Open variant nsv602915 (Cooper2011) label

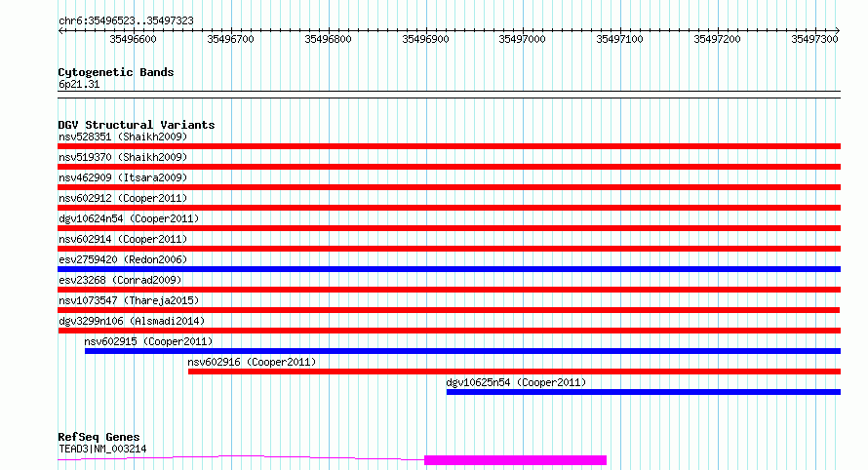coord(148,341)
